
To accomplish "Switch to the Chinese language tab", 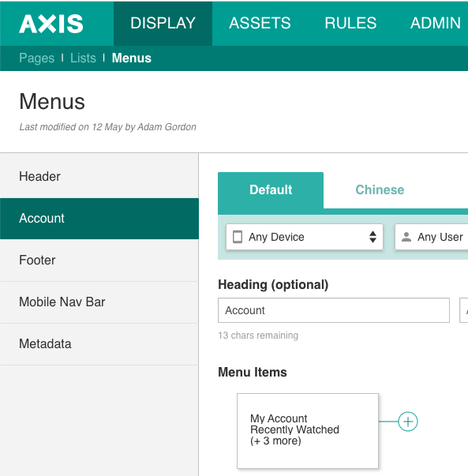I will 380,189.
